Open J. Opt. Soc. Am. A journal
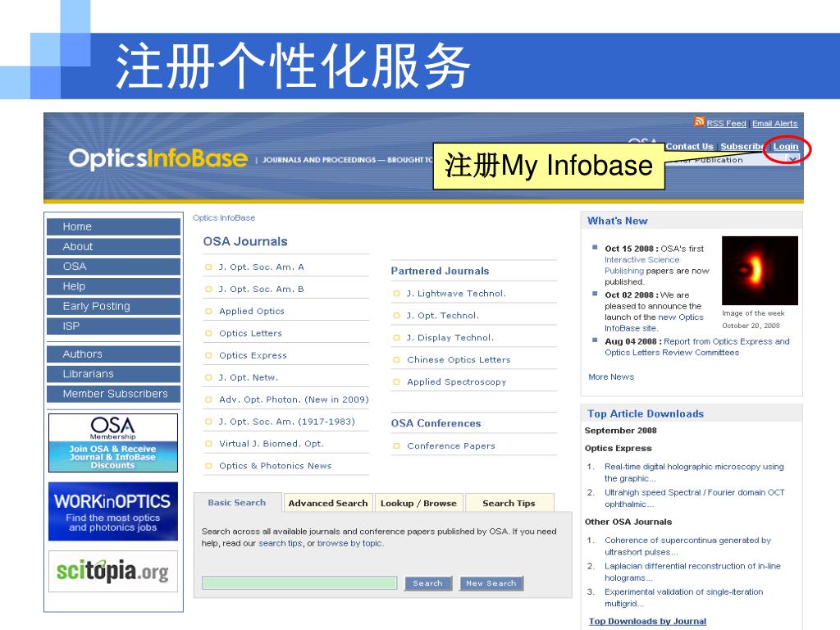Image resolution: width=840 pixels, height=630 pixels. 262,267
